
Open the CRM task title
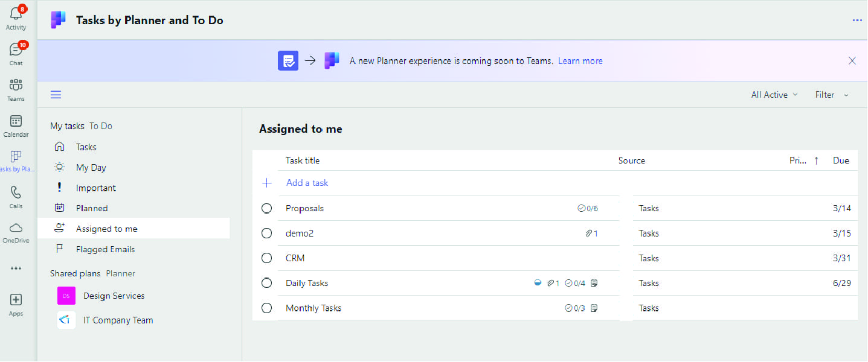(x=295, y=258)
